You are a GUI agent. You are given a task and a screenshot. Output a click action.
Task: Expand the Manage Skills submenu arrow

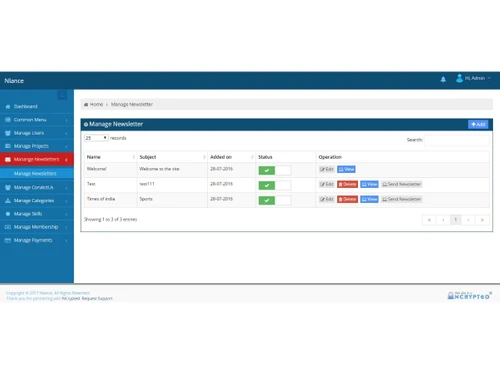coord(66,214)
